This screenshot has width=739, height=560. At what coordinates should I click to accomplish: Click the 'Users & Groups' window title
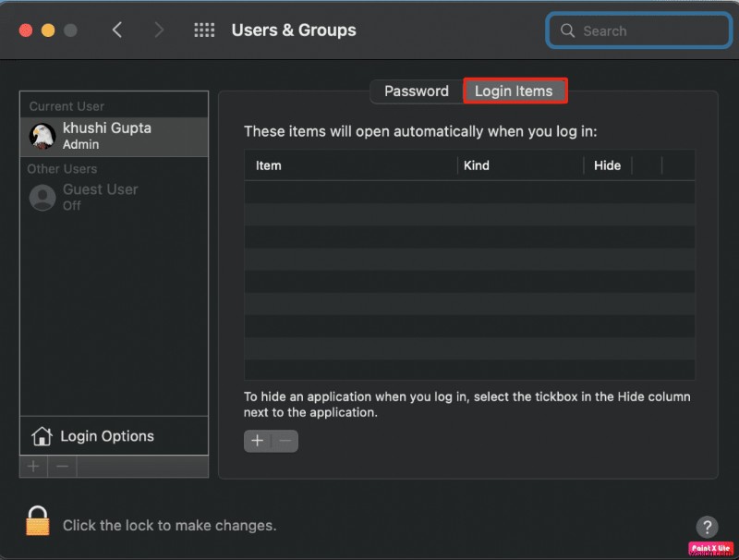pos(294,30)
